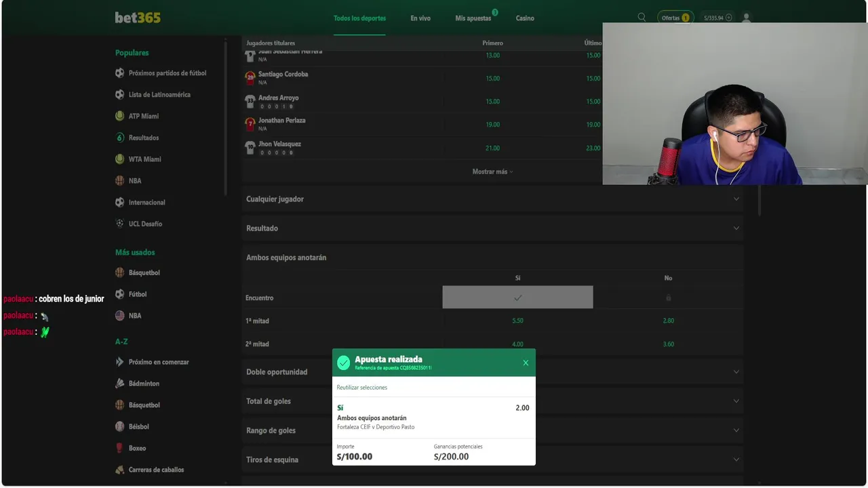Click the streamer webcam overlay
Screen dimensions: 868x488
click(735, 104)
